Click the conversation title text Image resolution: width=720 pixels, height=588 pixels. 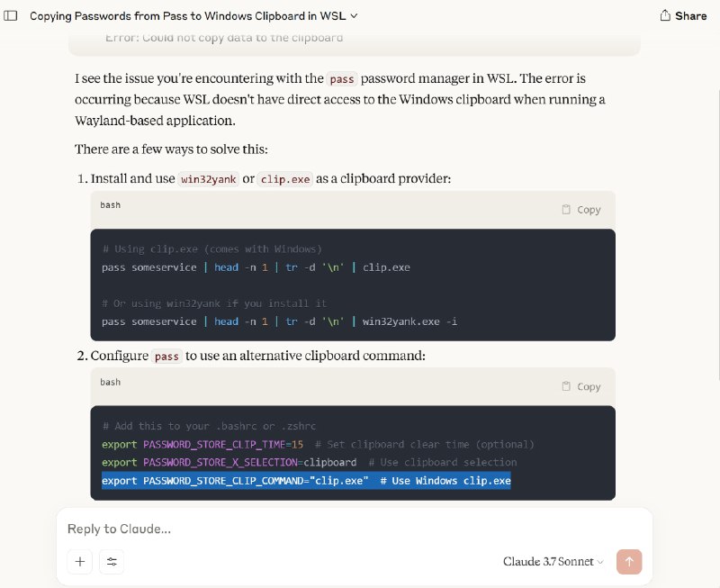click(187, 16)
